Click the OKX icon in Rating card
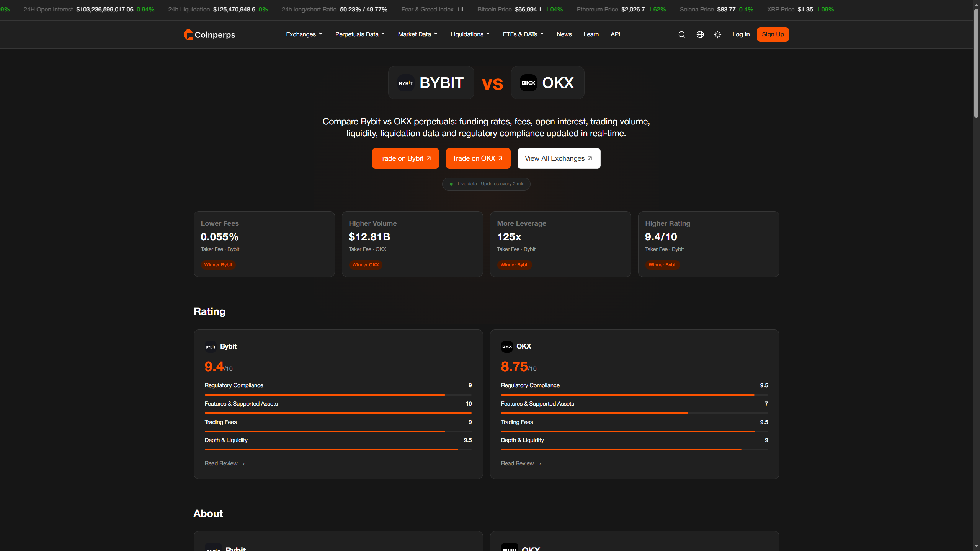Image resolution: width=980 pixels, height=551 pixels. 507,347
